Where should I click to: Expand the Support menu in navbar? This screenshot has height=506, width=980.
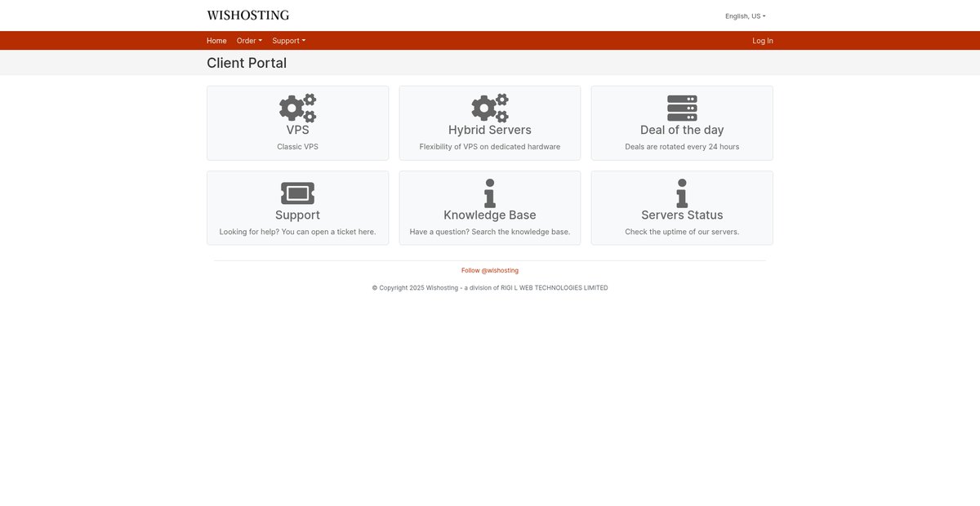pos(288,41)
